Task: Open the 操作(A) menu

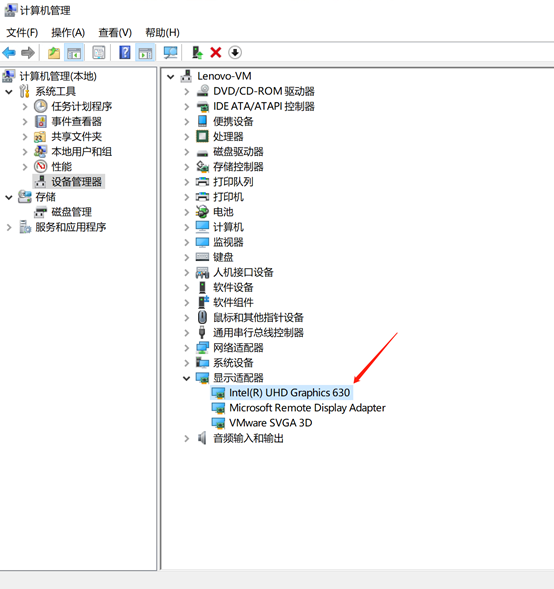Action: (x=68, y=33)
